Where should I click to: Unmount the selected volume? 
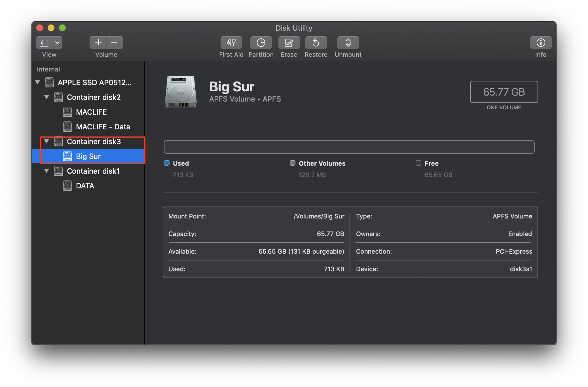pyautogui.click(x=348, y=43)
